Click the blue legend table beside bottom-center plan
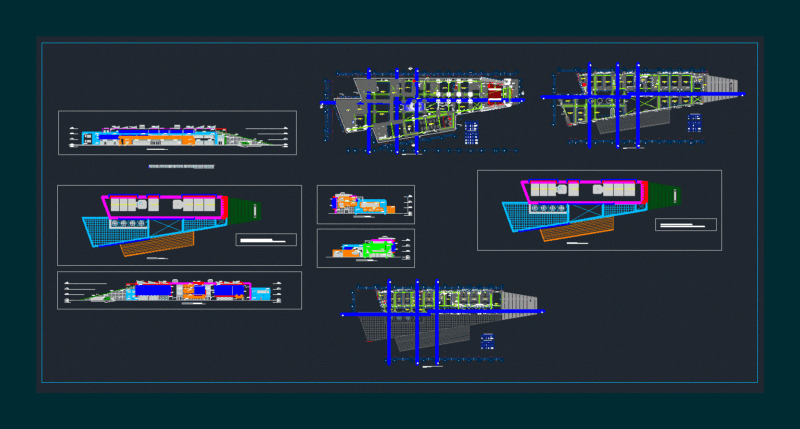The image size is (800, 429). 487,341
